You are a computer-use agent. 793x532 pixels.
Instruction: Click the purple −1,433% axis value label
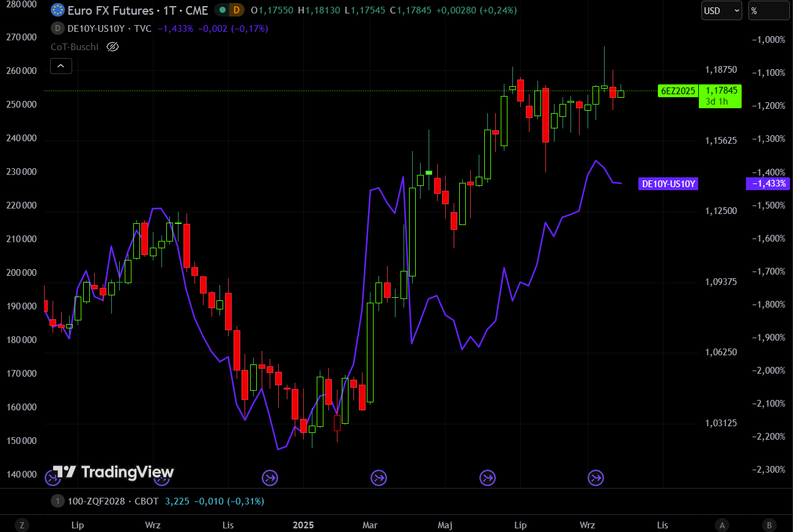tap(768, 183)
